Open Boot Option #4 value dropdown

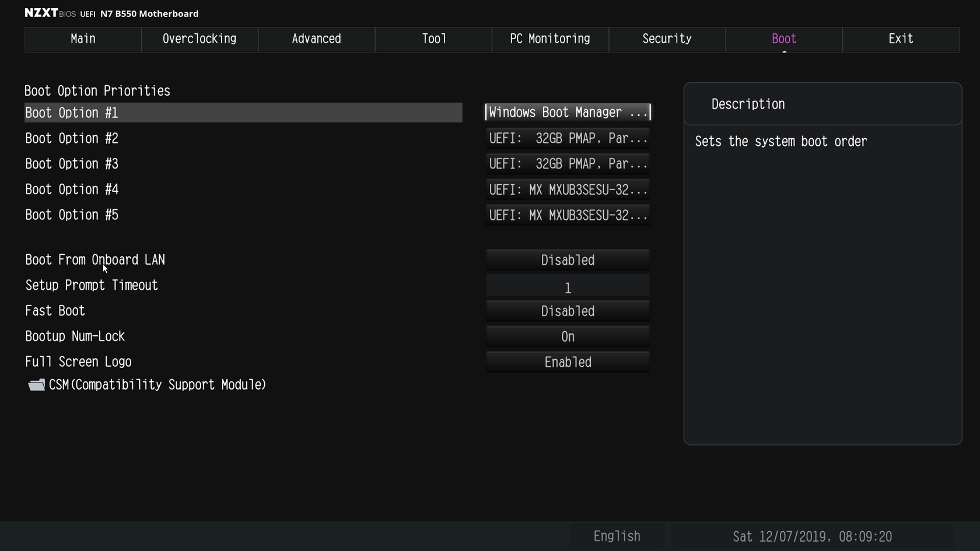pyautogui.click(x=568, y=189)
